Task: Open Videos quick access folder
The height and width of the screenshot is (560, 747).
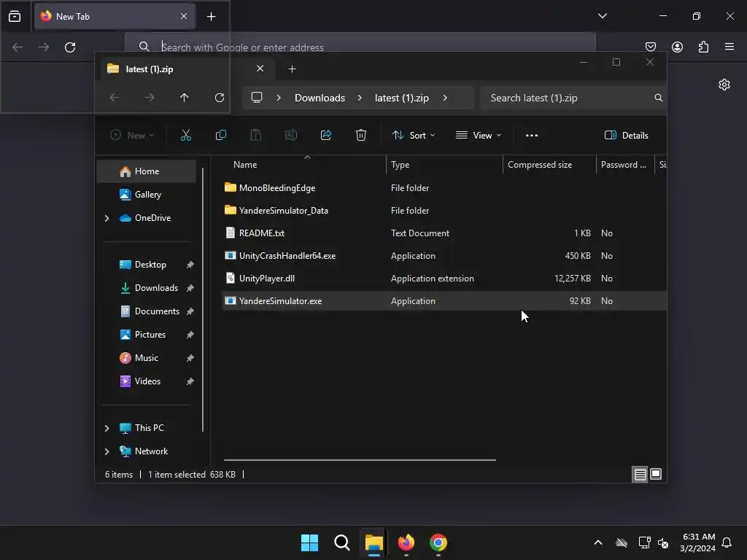Action: point(147,381)
